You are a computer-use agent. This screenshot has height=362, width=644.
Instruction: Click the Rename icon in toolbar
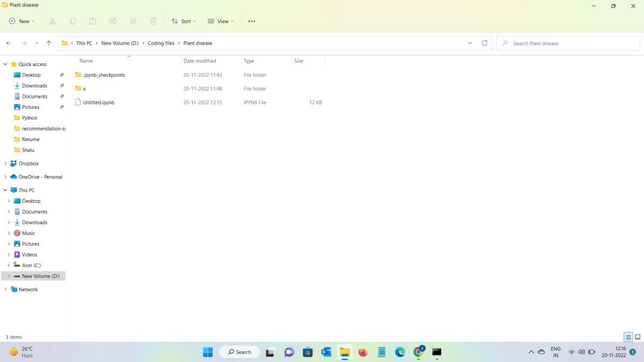tap(113, 21)
